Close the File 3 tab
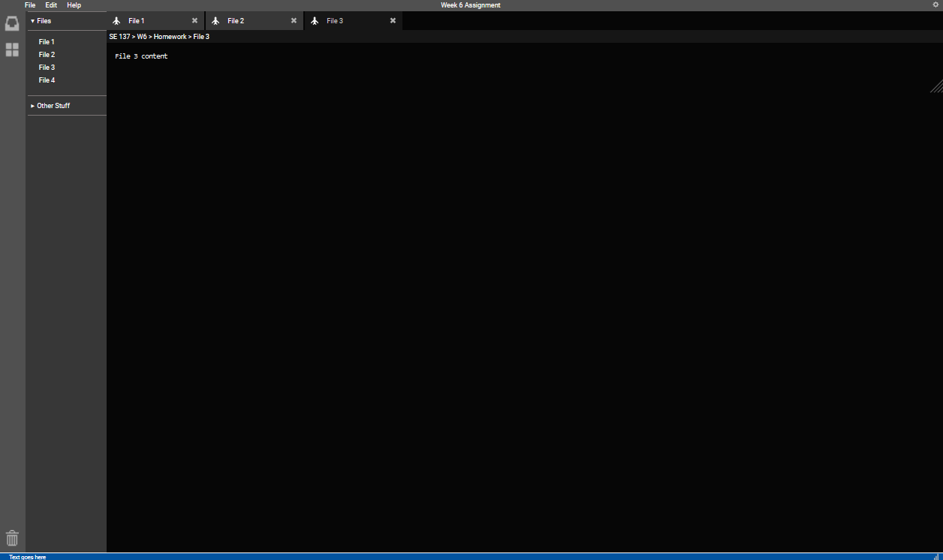 (393, 21)
